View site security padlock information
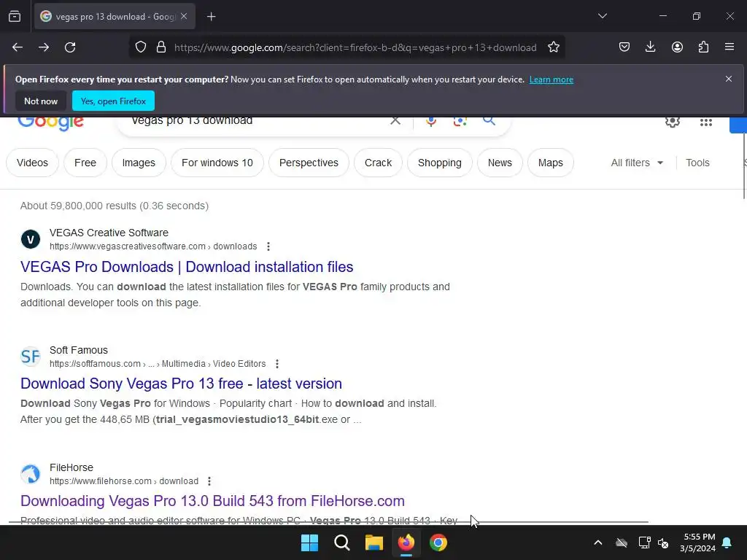 [161, 47]
